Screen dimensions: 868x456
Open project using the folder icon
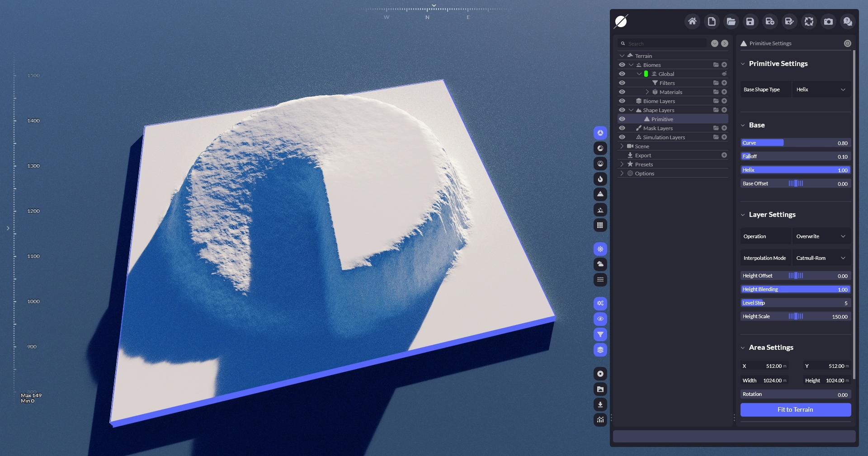(731, 21)
